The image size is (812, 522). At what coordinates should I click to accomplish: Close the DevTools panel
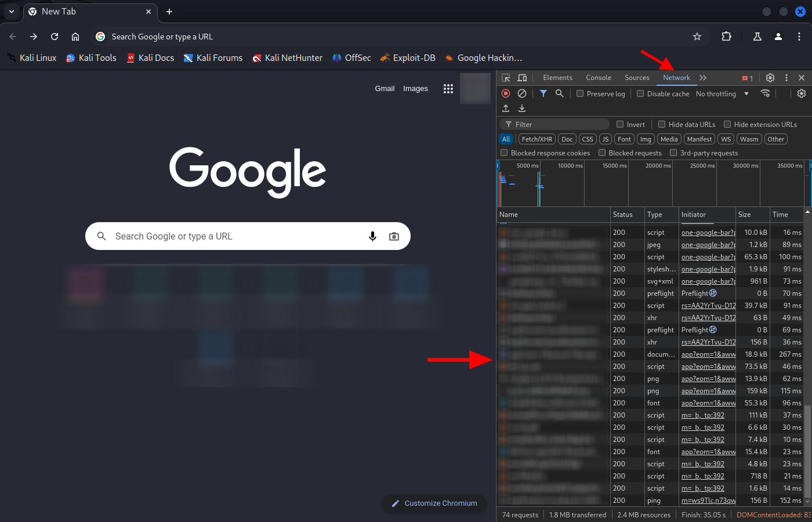point(802,78)
